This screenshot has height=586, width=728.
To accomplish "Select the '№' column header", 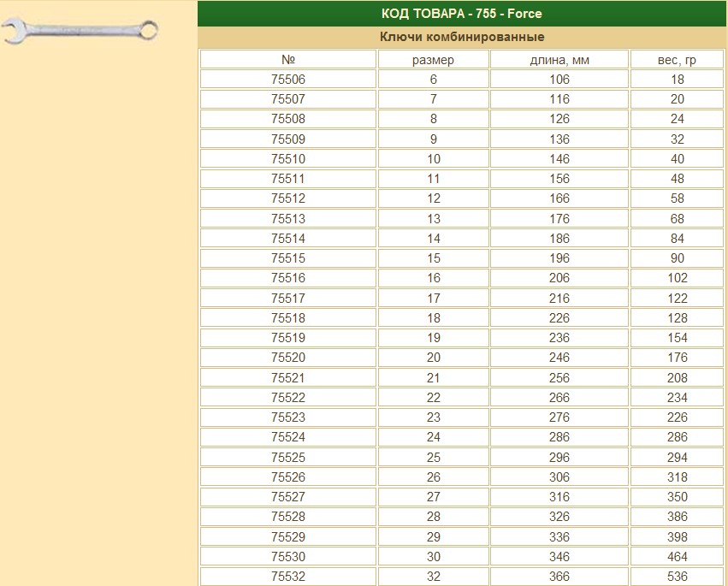I will tap(287, 60).
